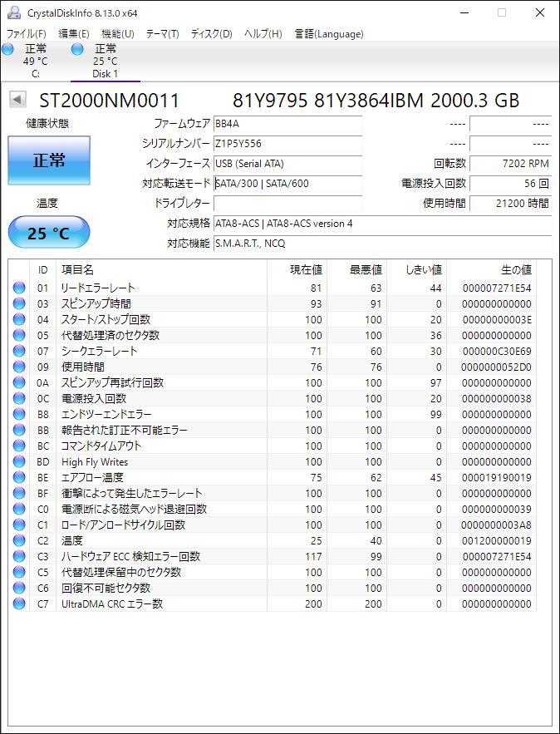Viewport: 560px width, 734px height.
Task: Click the 項目名 column header
Action: click(x=161, y=269)
